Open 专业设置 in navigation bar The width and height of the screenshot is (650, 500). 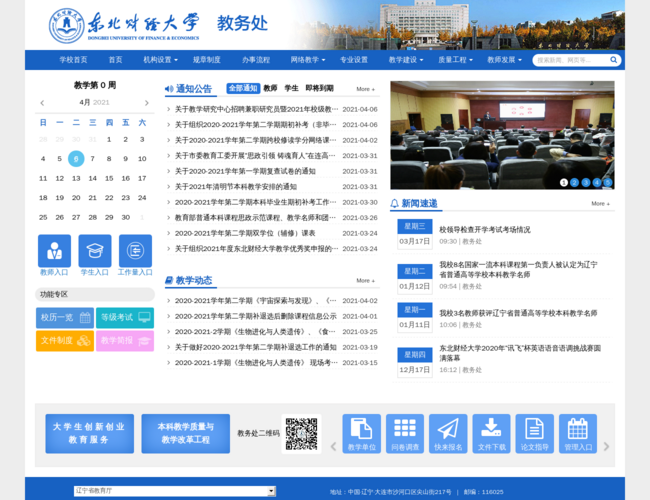tap(354, 60)
